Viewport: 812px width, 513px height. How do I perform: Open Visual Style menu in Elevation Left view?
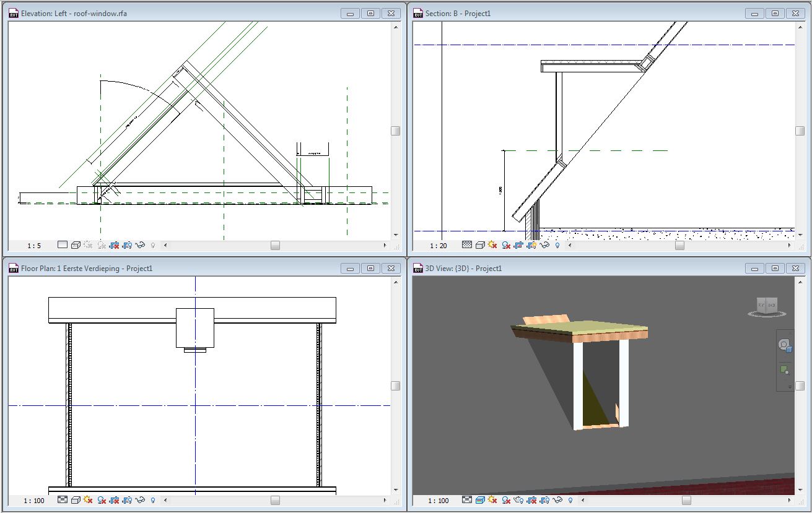tap(76, 245)
